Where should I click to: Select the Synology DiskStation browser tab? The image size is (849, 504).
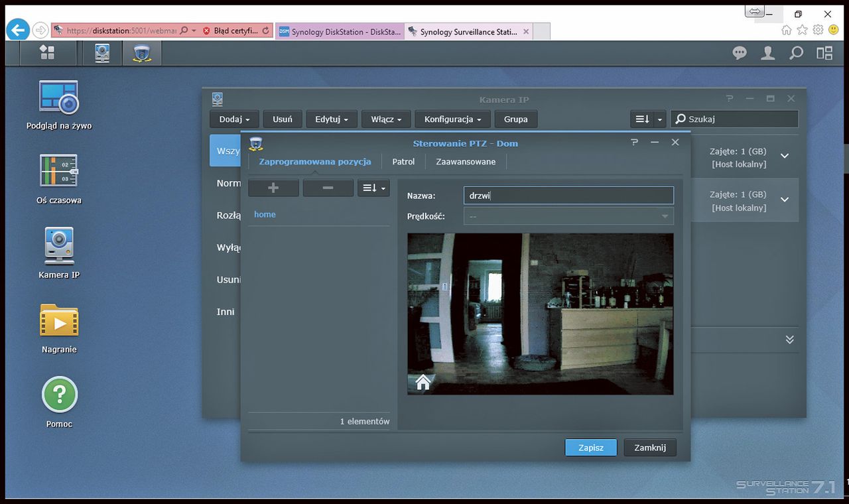point(339,31)
